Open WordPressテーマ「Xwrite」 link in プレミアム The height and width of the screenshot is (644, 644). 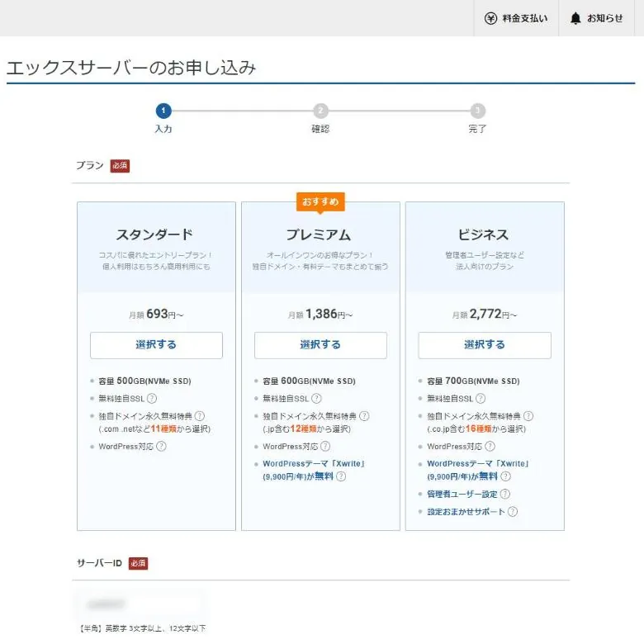click(314, 463)
